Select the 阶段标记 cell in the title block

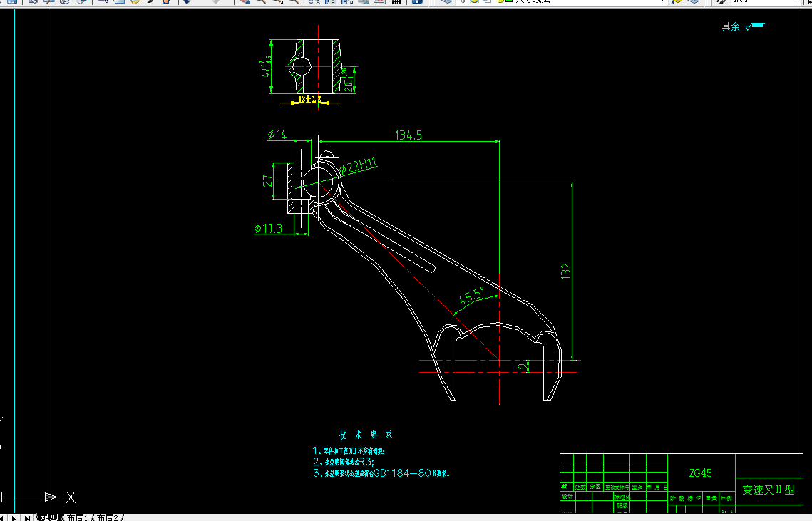tap(686, 498)
